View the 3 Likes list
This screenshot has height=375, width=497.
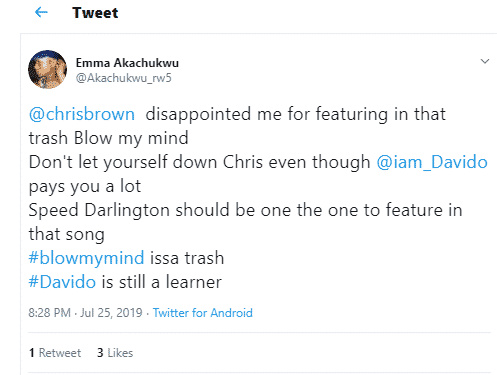tap(115, 353)
